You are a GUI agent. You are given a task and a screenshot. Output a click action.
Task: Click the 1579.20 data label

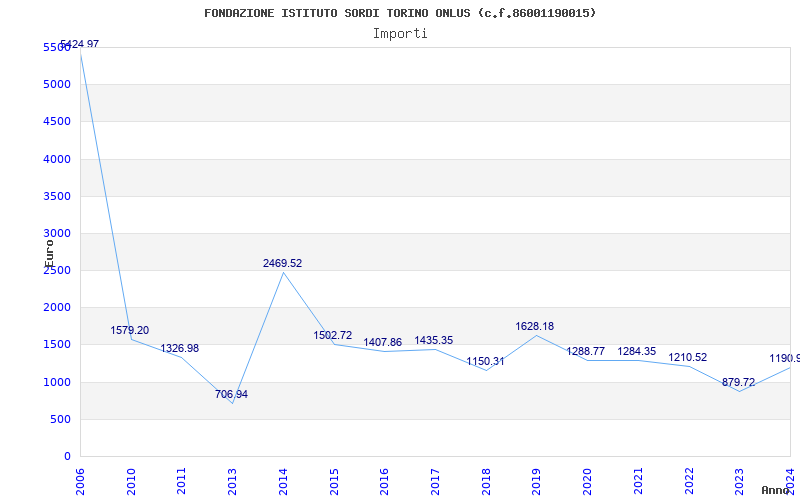click(x=129, y=331)
